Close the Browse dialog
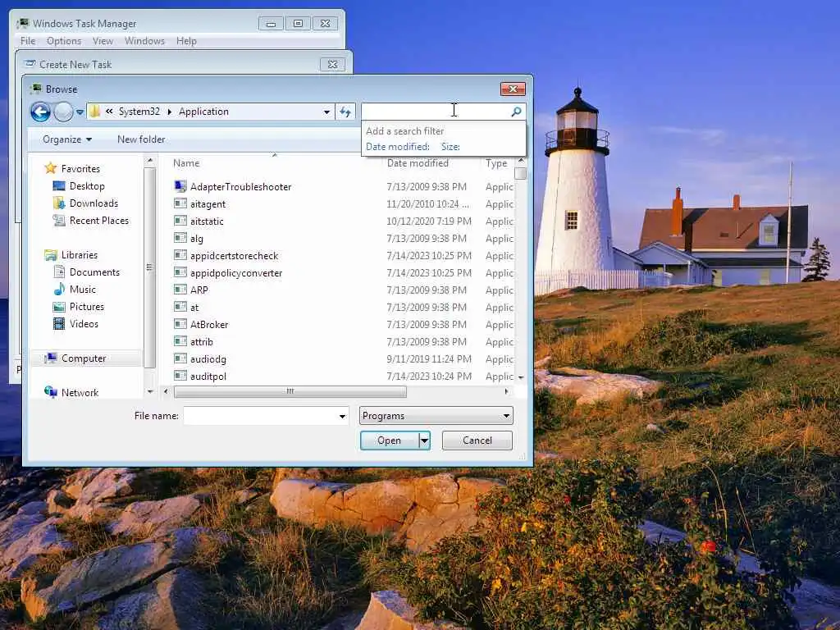 (x=513, y=89)
